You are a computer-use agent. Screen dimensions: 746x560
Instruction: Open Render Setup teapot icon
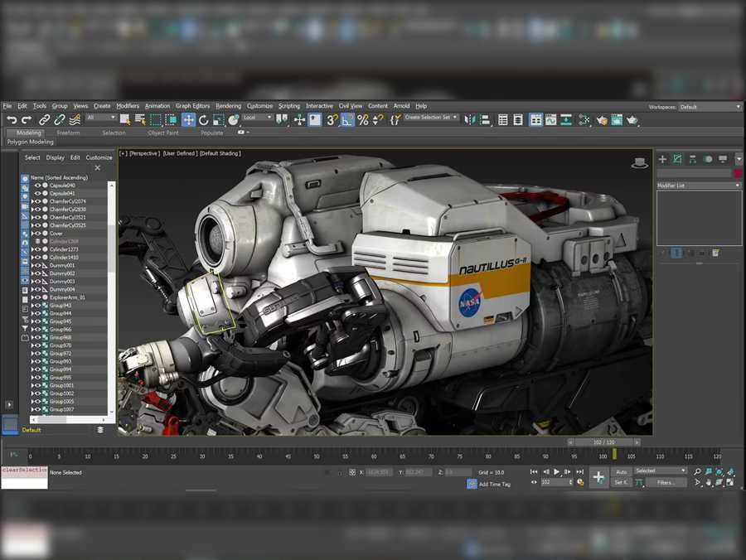[x=602, y=120]
